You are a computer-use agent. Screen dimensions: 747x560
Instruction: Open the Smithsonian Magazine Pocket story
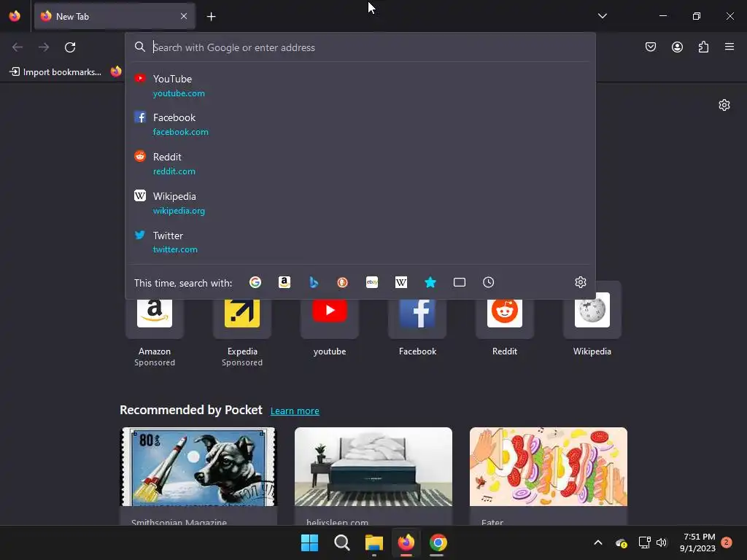pyautogui.click(x=198, y=476)
